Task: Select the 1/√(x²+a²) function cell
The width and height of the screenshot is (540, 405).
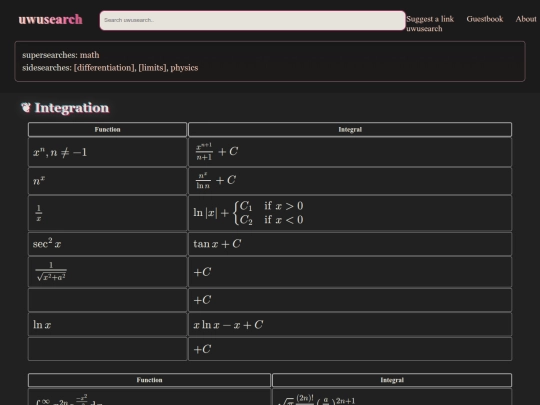Action: pyautogui.click(x=107, y=272)
